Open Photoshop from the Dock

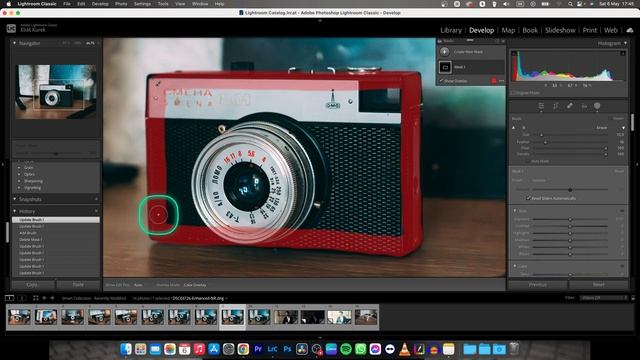[287, 349]
